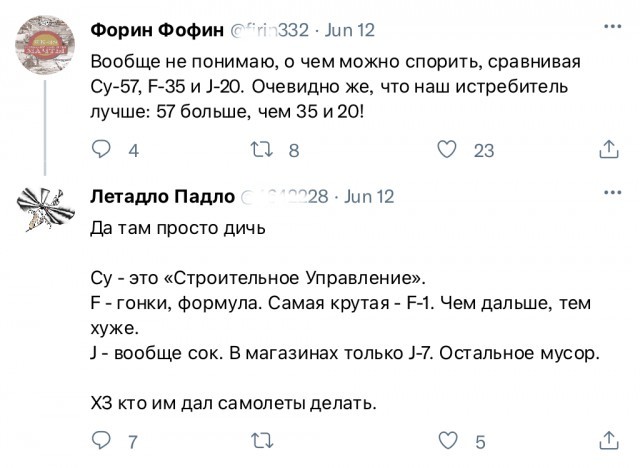The height and width of the screenshot is (468, 640).
Task: Like the tweet with 23 likes
Action: click(449, 150)
